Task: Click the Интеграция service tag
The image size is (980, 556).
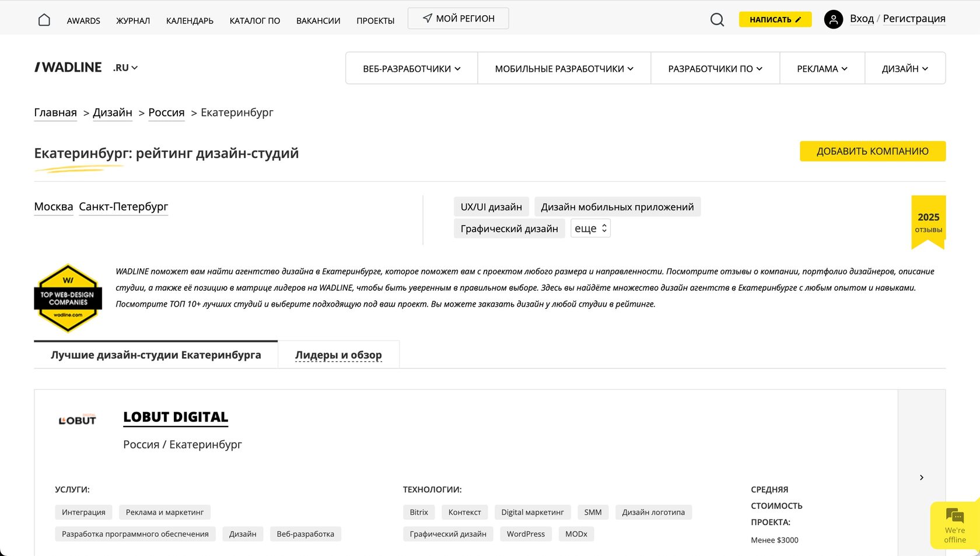Action: click(83, 512)
